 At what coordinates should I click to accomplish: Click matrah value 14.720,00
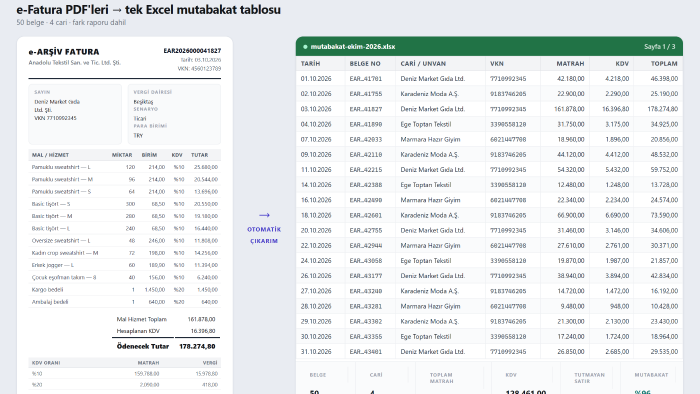click(571, 291)
